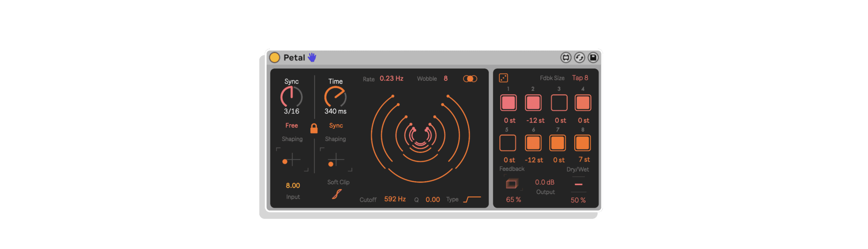Click tap 3 pitch value 0 st
The height and width of the screenshot is (249, 868).
(560, 120)
